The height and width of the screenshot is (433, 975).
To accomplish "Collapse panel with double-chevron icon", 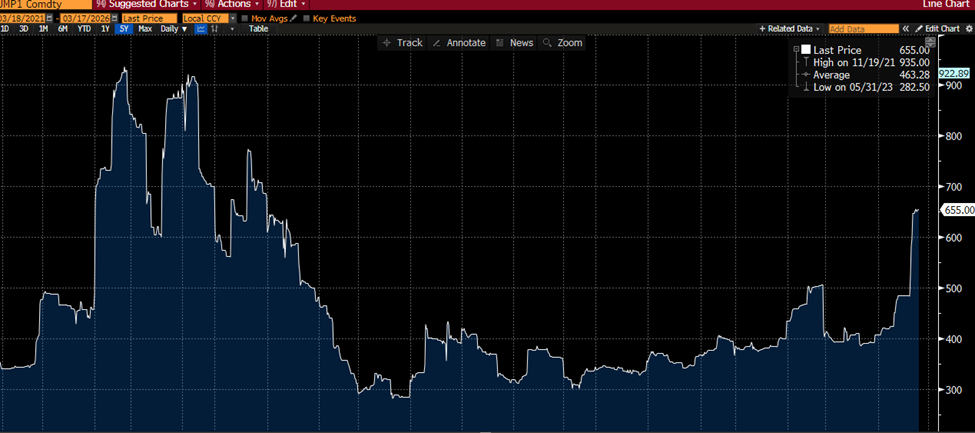I will point(905,29).
